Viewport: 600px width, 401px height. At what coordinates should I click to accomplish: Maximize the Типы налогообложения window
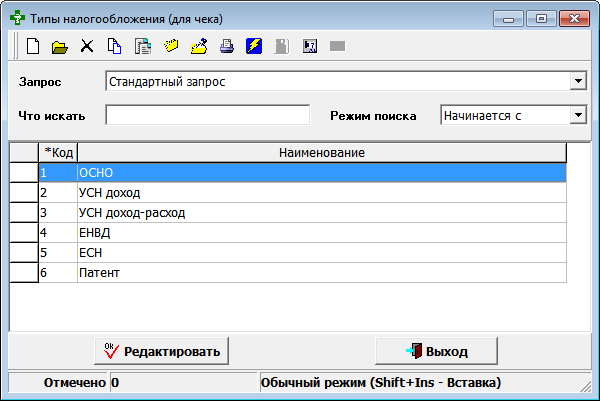(541, 18)
